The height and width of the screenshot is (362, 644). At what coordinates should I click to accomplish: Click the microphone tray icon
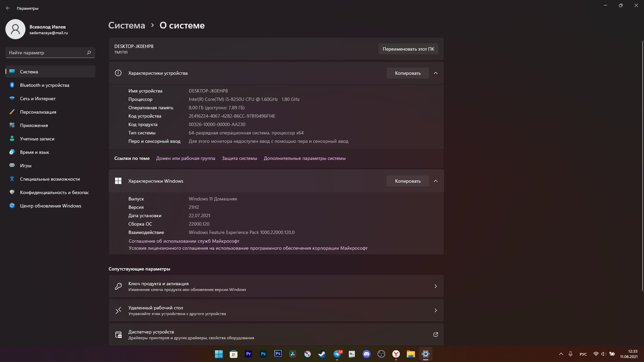point(571,354)
